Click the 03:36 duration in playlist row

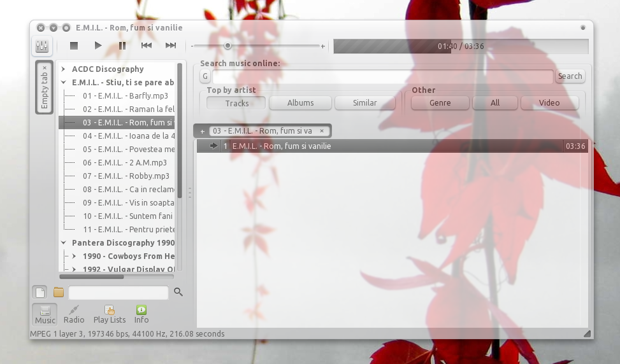tap(575, 146)
